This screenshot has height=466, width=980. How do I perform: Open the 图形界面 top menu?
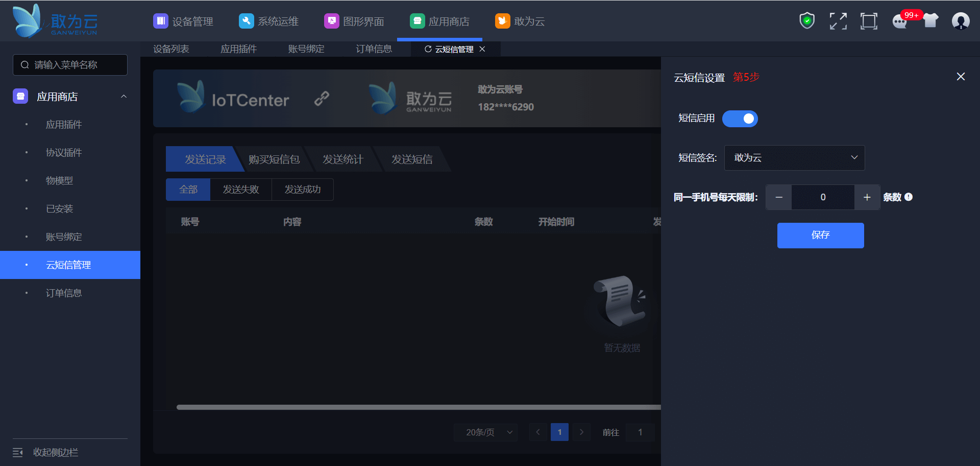pos(354,21)
